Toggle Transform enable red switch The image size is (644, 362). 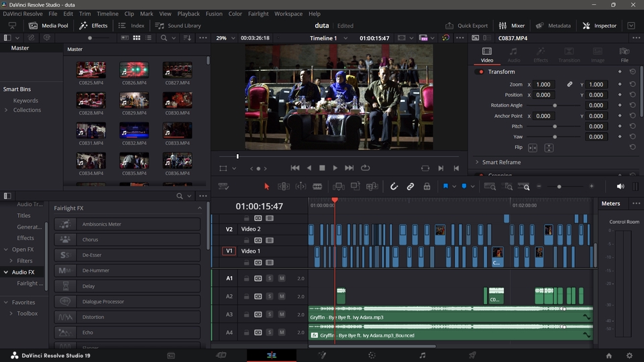pyautogui.click(x=480, y=72)
